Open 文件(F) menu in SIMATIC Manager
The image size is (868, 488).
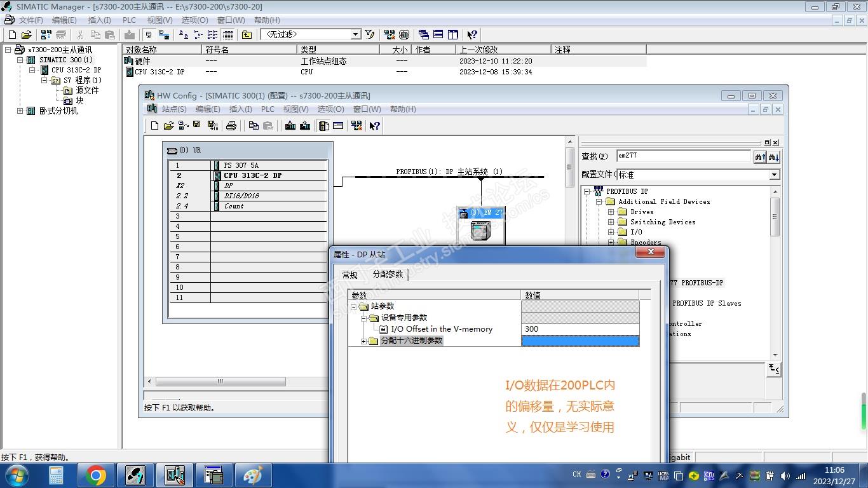[31, 20]
